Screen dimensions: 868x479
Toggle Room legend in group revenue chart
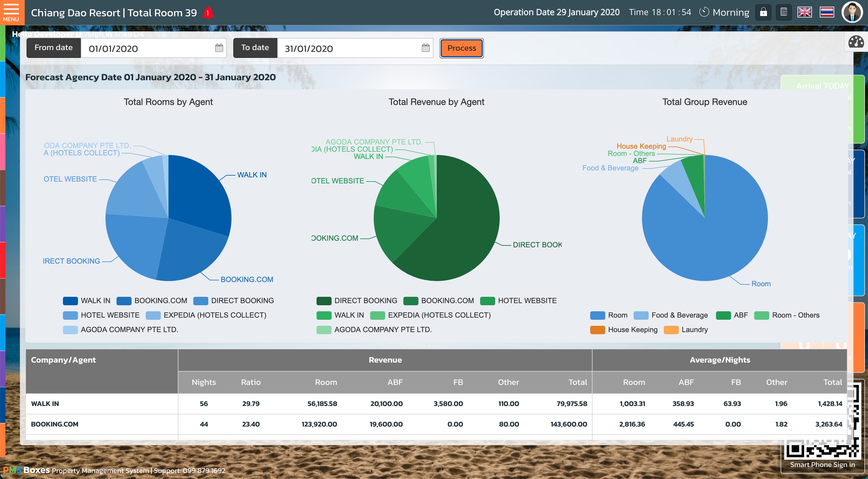pos(609,315)
